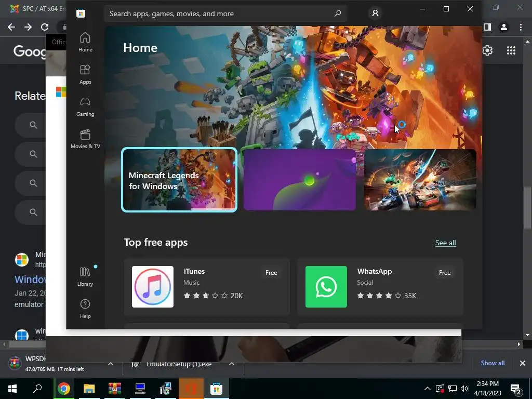Open Windows taskbar search
Image resolution: width=532 pixels, height=399 pixels.
37,389
